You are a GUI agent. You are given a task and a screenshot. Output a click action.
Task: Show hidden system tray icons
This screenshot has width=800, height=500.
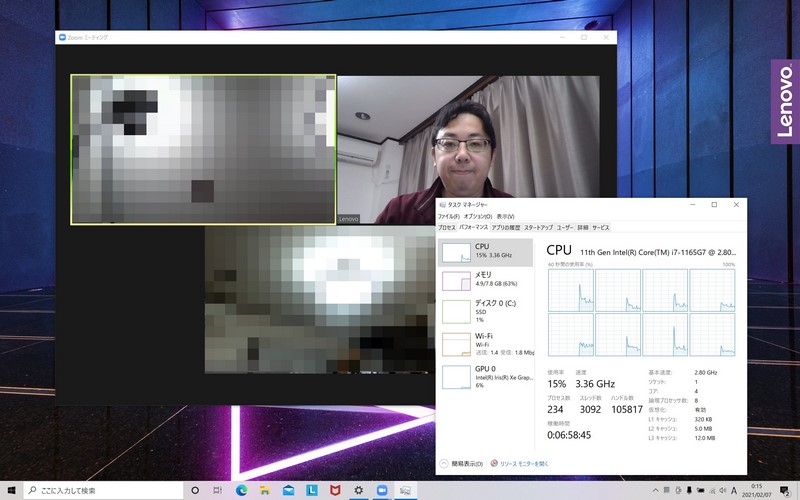point(655,490)
